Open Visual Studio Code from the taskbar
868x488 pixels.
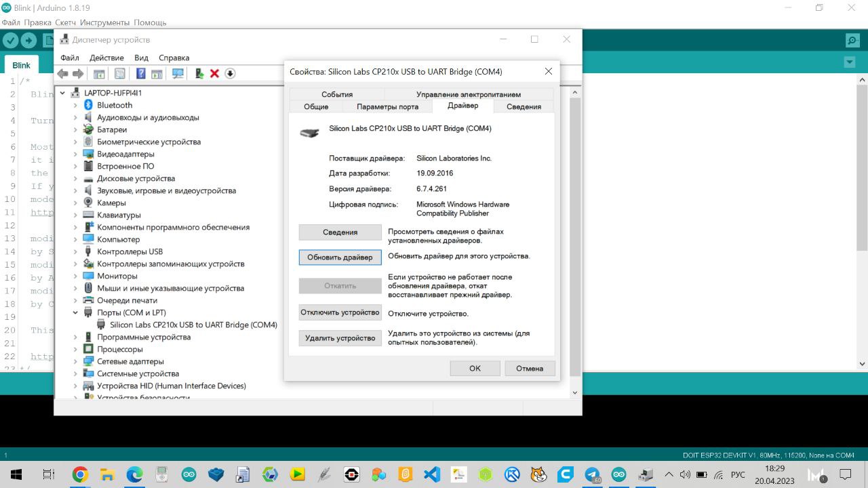point(432,474)
